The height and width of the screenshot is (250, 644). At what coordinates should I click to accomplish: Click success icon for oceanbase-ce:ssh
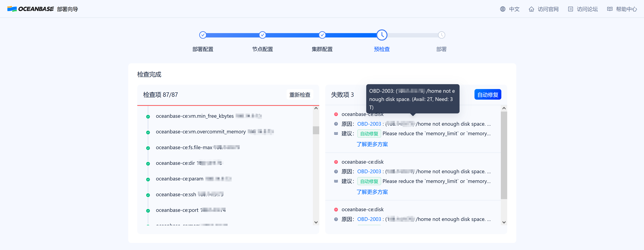(x=148, y=195)
